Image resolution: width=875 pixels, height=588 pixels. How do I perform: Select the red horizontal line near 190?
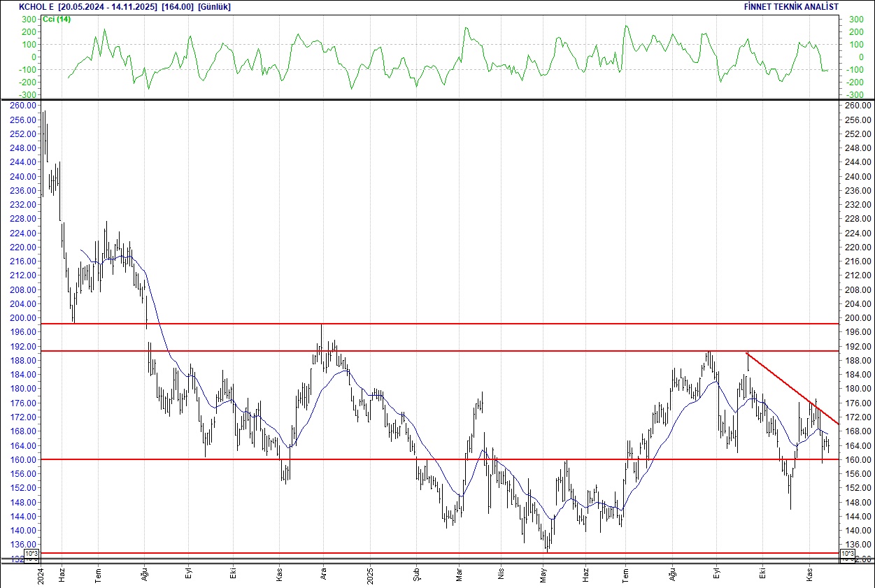click(x=490, y=351)
